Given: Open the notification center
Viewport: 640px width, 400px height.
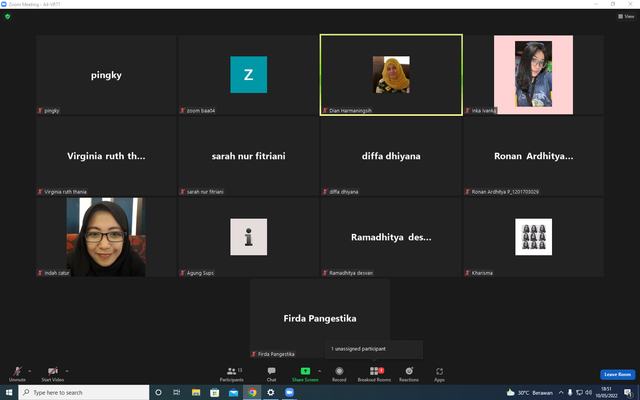Looking at the screenshot, I should click(x=629, y=392).
